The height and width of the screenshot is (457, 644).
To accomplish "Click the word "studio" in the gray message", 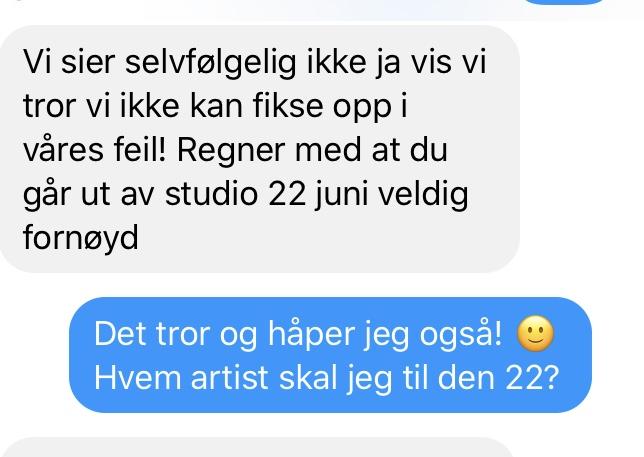I will pos(211,194).
